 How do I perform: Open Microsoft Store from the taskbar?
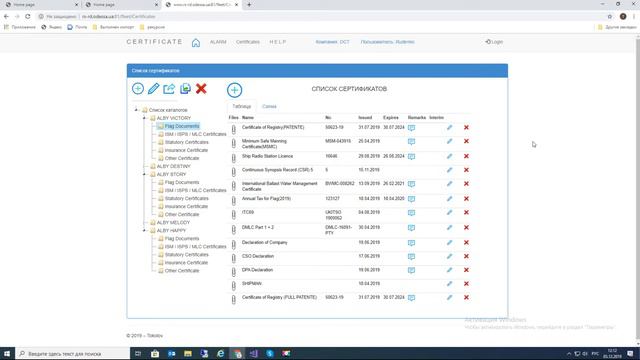pyautogui.click(x=155, y=353)
